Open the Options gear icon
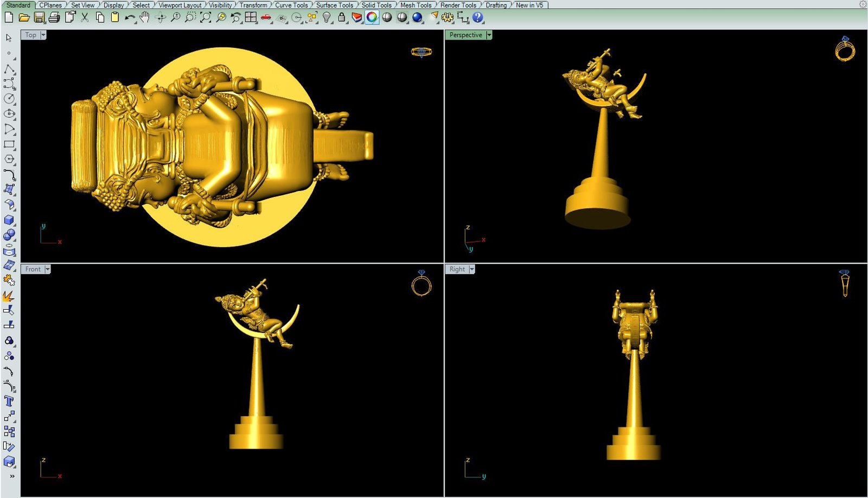868x498 pixels. click(x=447, y=17)
